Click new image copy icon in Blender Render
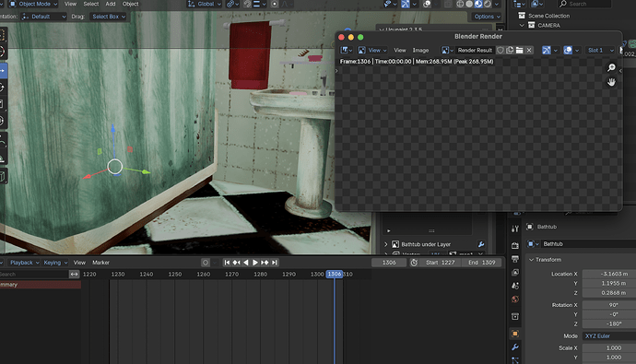This screenshot has width=636, height=364. [510, 51]
